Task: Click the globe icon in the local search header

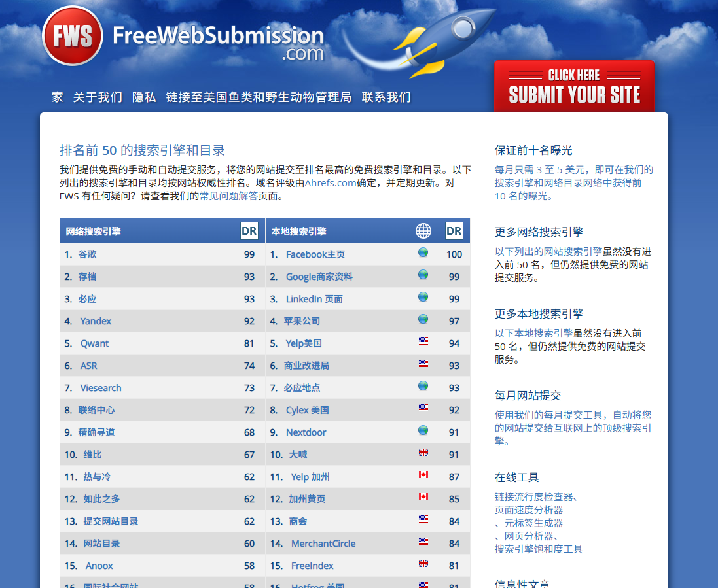Action: (423, 231)
